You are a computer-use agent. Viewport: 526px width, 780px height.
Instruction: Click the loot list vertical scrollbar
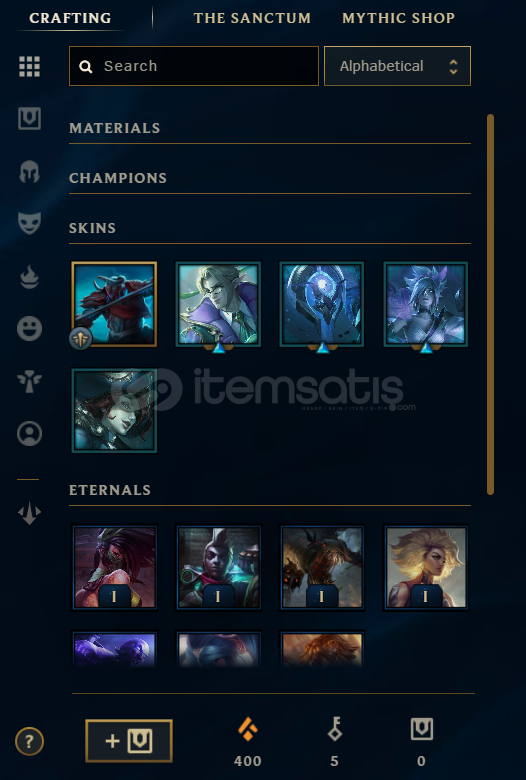tap(491, 304)
